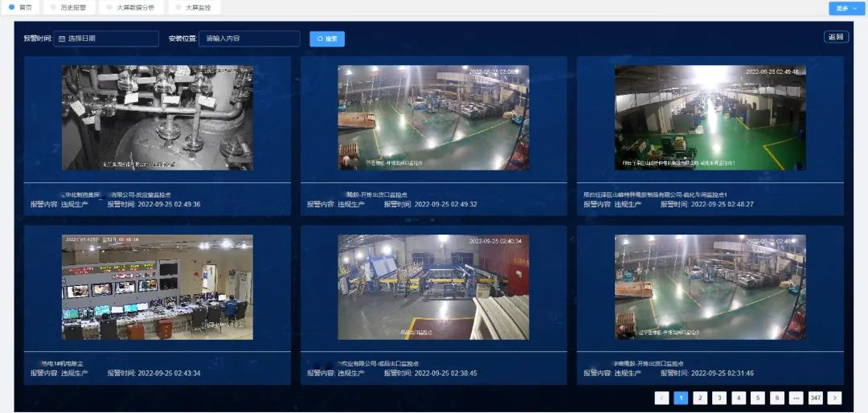Screen dimensions: 868x413
Task: Switch to the 大屏监控 tab
Action: tap(194, 7)
